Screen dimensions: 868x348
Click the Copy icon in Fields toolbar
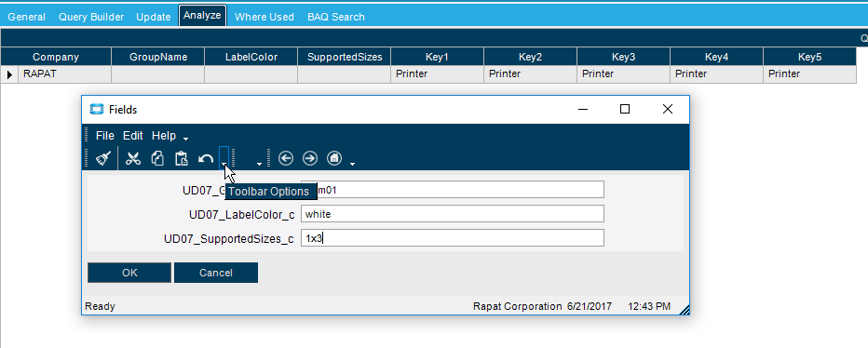pyautogui.click(x=157, y=159)
